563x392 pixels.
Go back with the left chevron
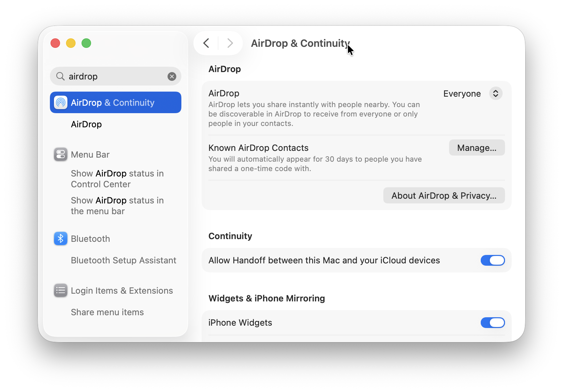pos(206,43)
